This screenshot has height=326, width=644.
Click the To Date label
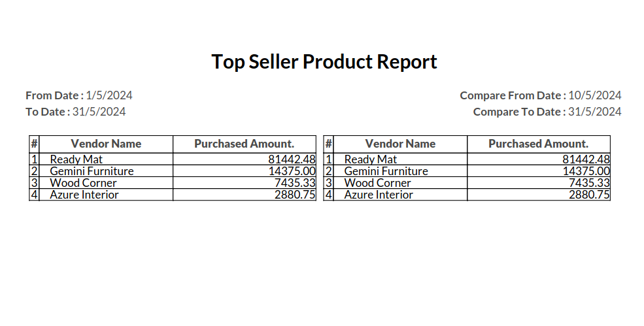[x=47, y=112]
